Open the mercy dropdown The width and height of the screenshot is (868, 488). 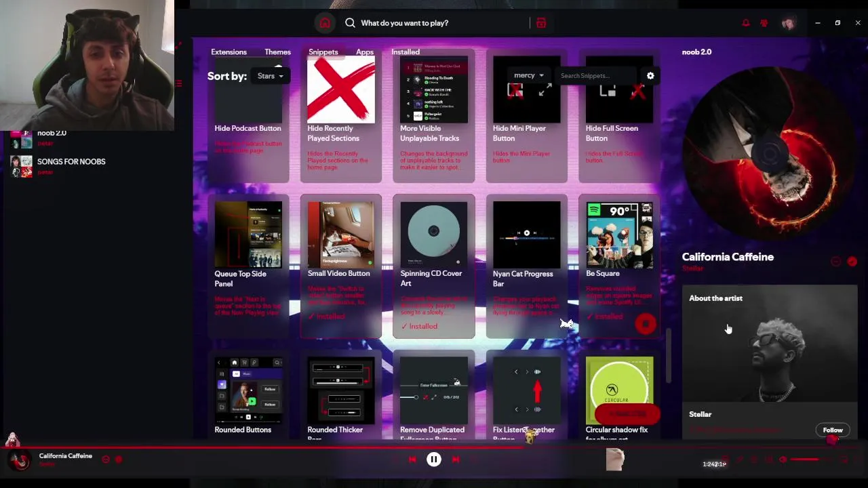(x=529, y=76)
